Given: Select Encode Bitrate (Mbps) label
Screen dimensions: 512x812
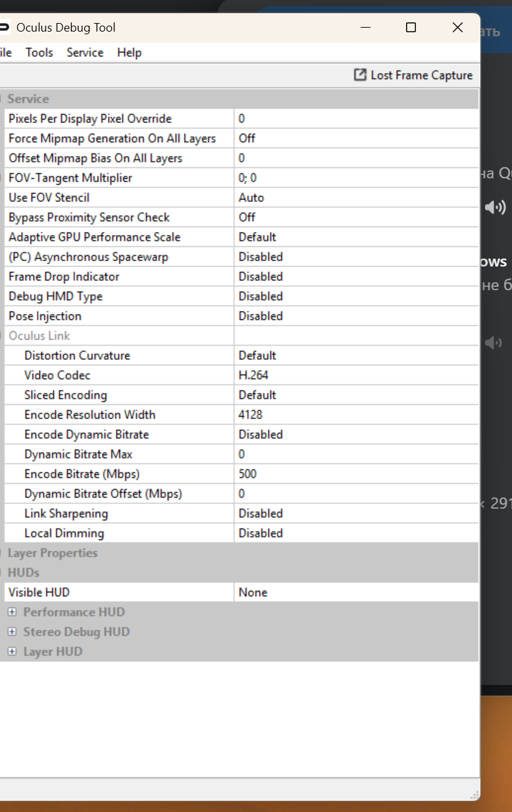Looking at the screenshot, I should click(x=82, y=474).
